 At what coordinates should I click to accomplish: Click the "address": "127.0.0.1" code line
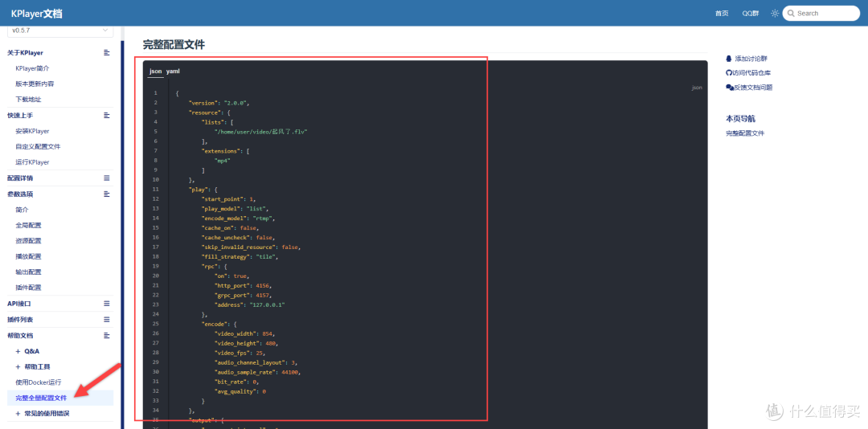click(249, 305)
